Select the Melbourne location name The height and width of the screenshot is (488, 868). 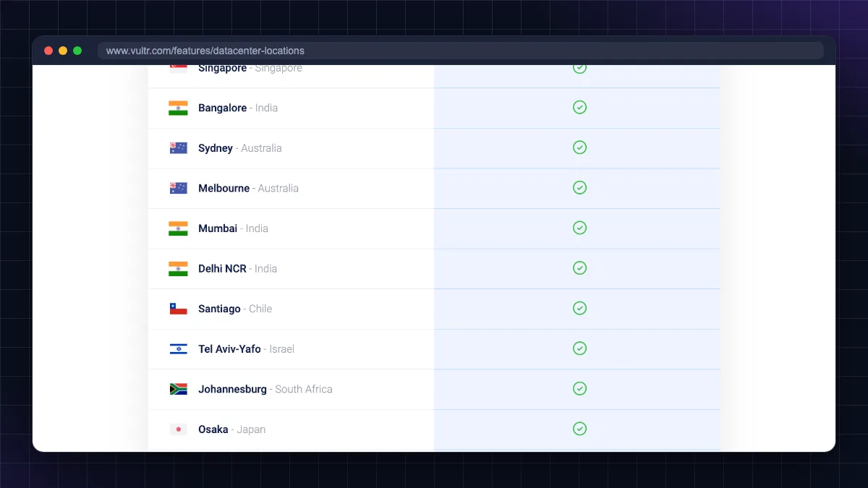coord(224,188)
